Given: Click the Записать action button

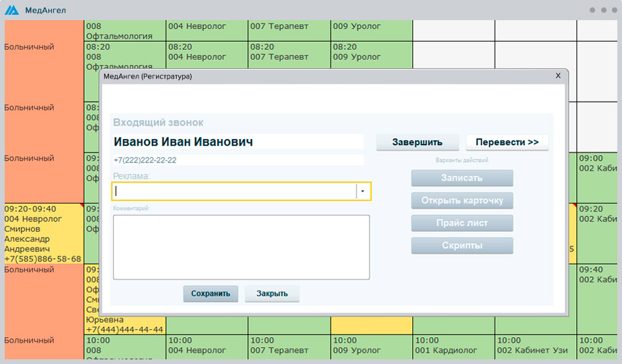Looking at the screenshot, I should click(x=462, y=178).
